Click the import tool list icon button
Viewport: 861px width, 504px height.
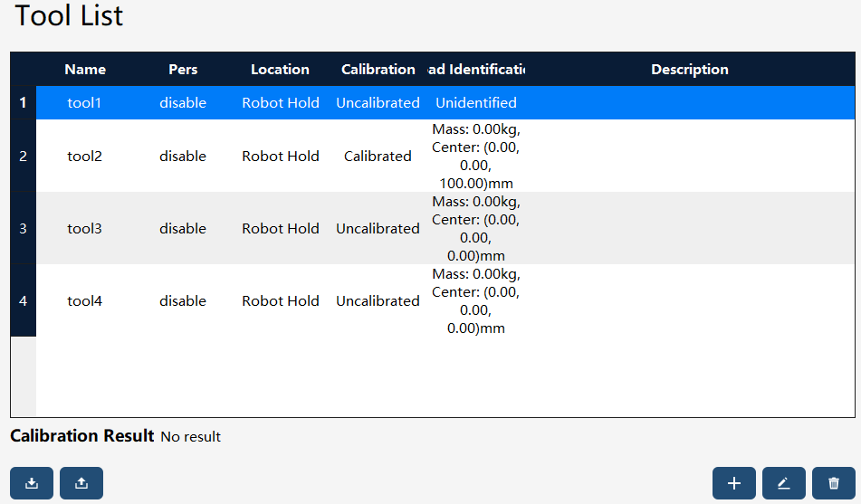[x=32, y=483]
